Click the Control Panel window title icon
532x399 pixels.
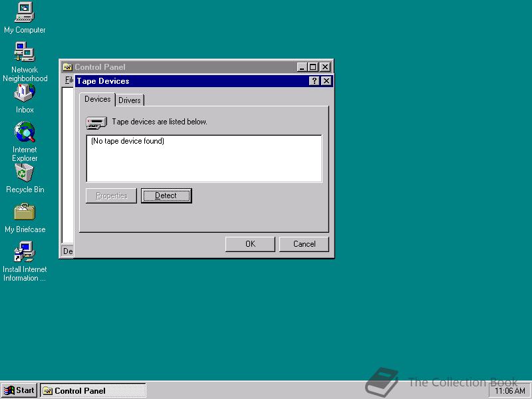67,67
